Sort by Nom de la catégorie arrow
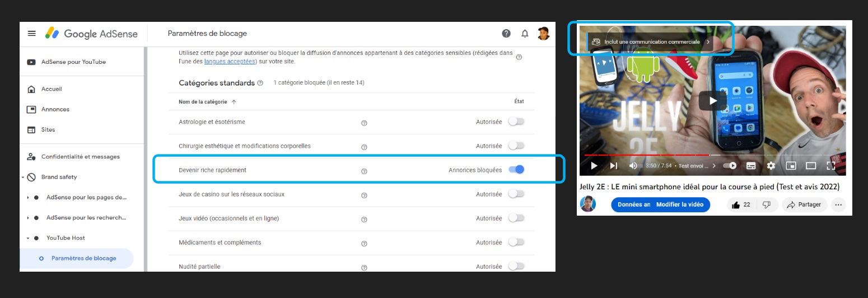The image size is (868, 298). (x=234, y=102)
